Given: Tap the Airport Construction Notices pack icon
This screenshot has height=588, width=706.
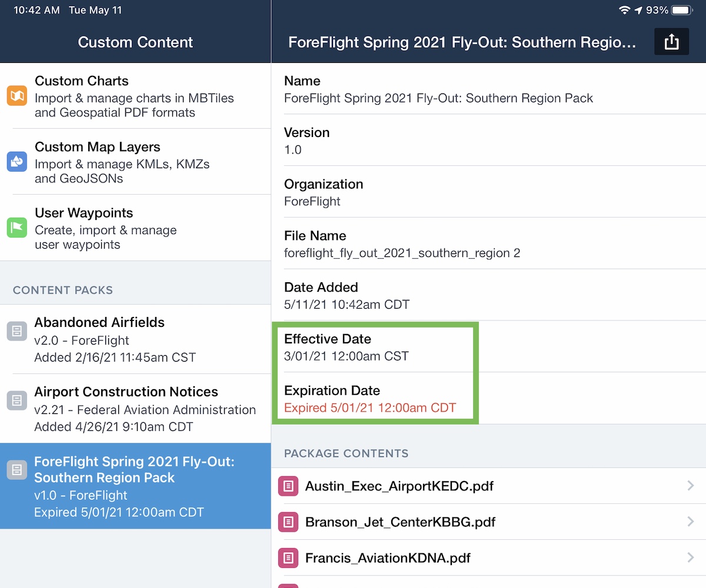Looking at the screenshot, I should pyautogui.click(x=17, y=400).
